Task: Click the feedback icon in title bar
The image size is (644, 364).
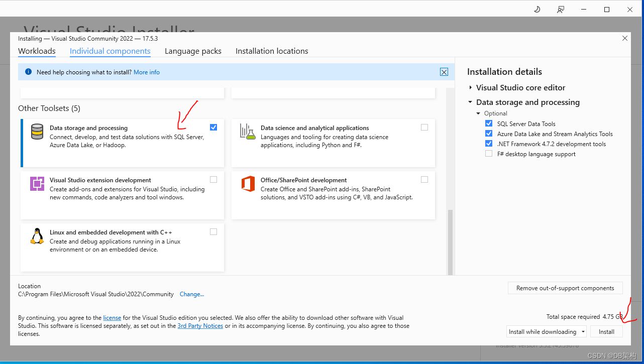Action: (x=561, y=9)
